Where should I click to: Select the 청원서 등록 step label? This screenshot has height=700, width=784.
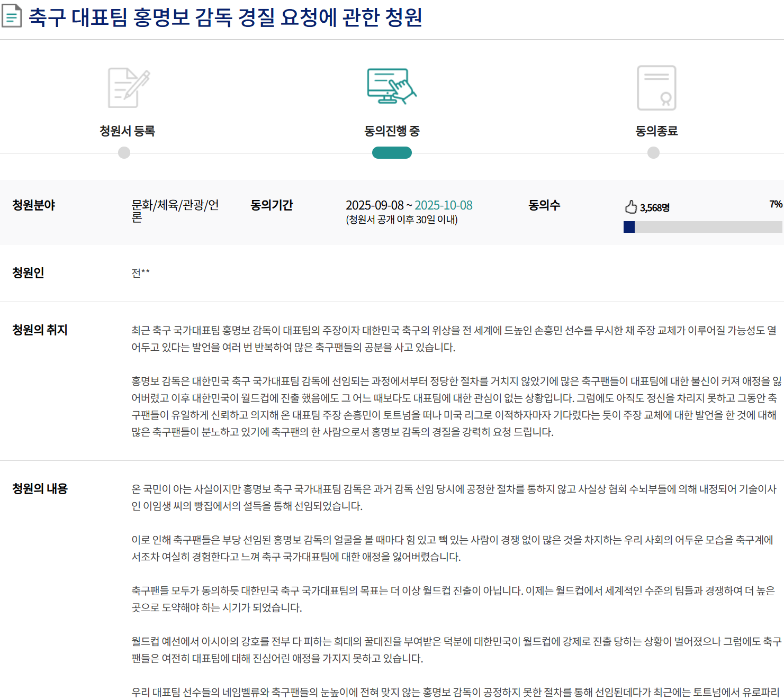pos(127,131)
